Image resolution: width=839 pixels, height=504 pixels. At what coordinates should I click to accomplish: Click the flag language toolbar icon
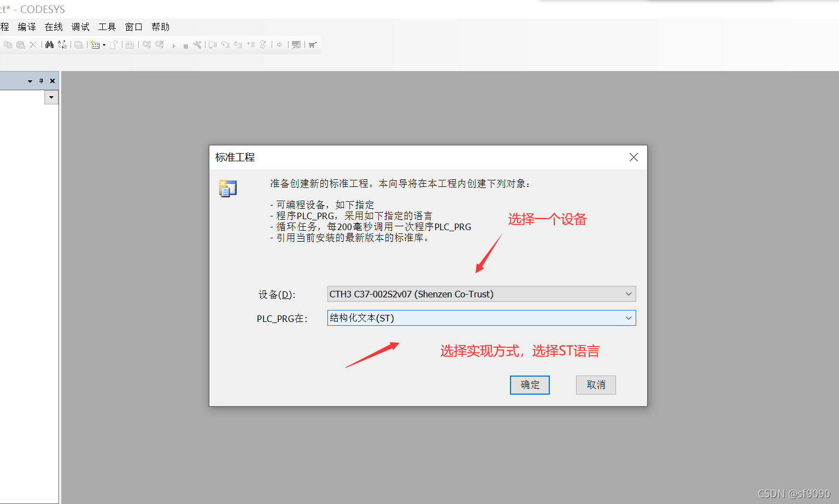click(x=296, y=45)
